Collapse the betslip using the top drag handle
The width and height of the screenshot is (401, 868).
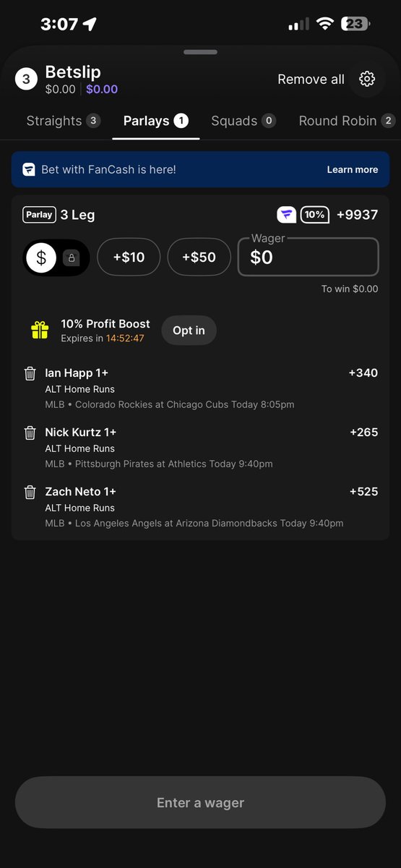(200, 52)
